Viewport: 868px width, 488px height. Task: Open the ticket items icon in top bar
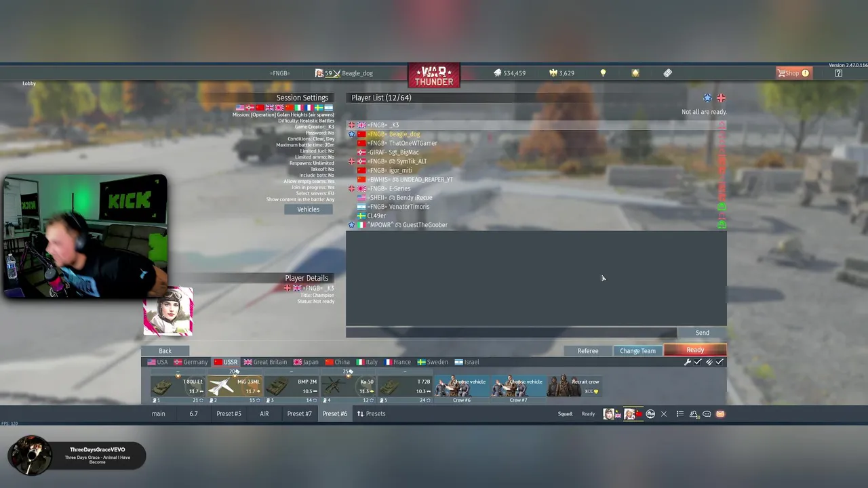coord(668,73)
